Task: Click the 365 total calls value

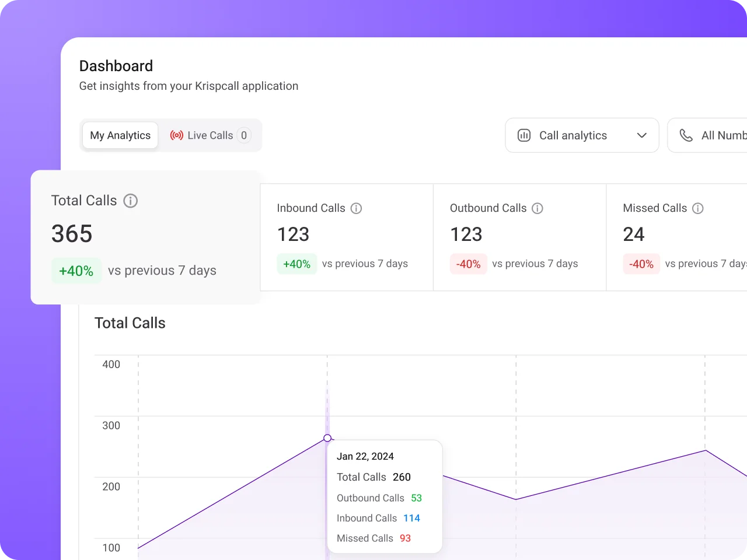Action: click(72, 234)
